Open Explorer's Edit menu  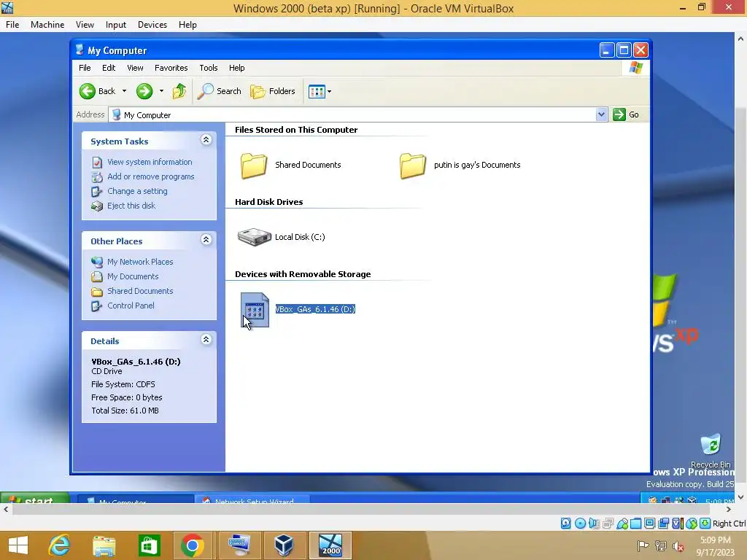click(x=109, y=68)
